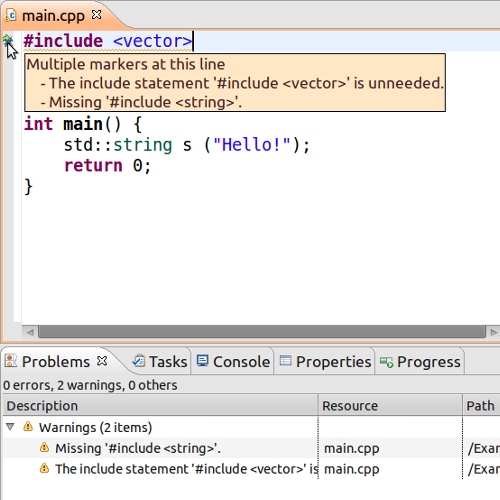Viewport: 500px width, 500px height.
Task: Click the 'int main() {' code line
Action: 83,124
